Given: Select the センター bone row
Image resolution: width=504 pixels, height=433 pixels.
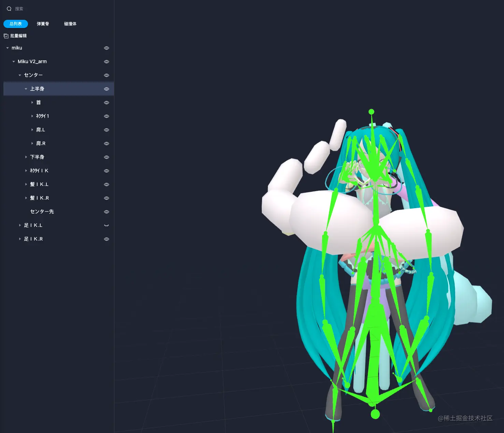Looking at the screenshot, I should [x=59, y=75].
